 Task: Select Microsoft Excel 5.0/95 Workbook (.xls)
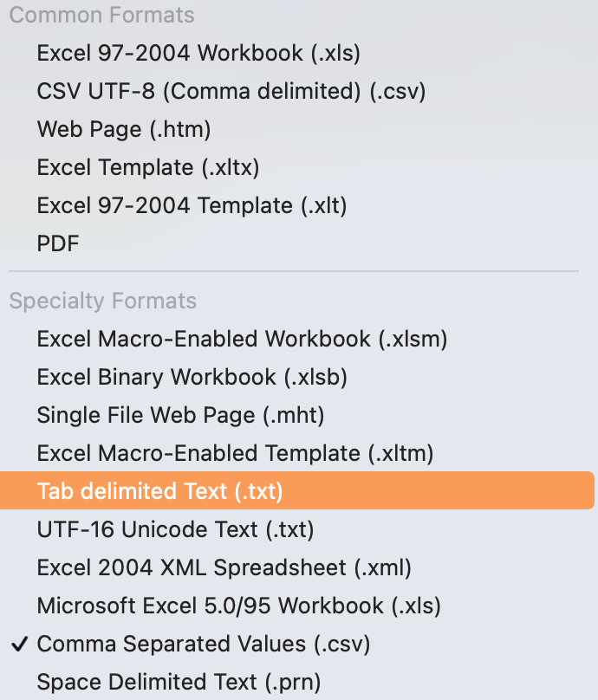[x=238, y=606]
